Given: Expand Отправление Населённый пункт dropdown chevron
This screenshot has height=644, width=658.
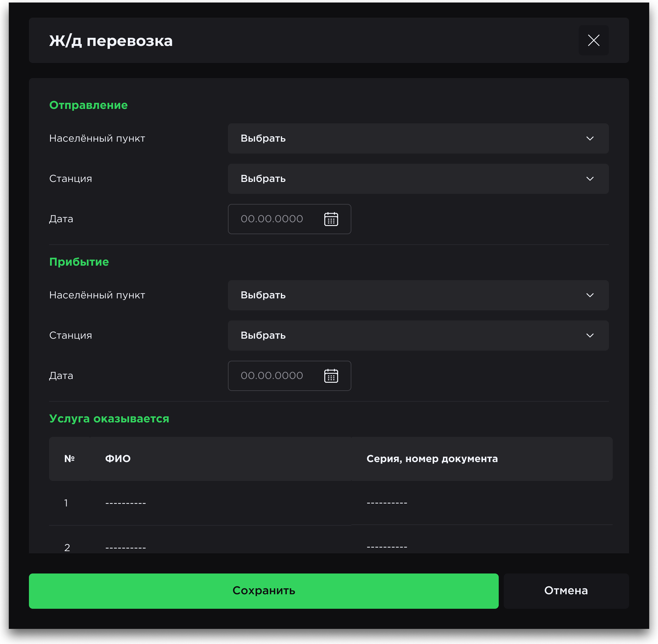Looking at the screenshot, I should click(x=590, y=138).
